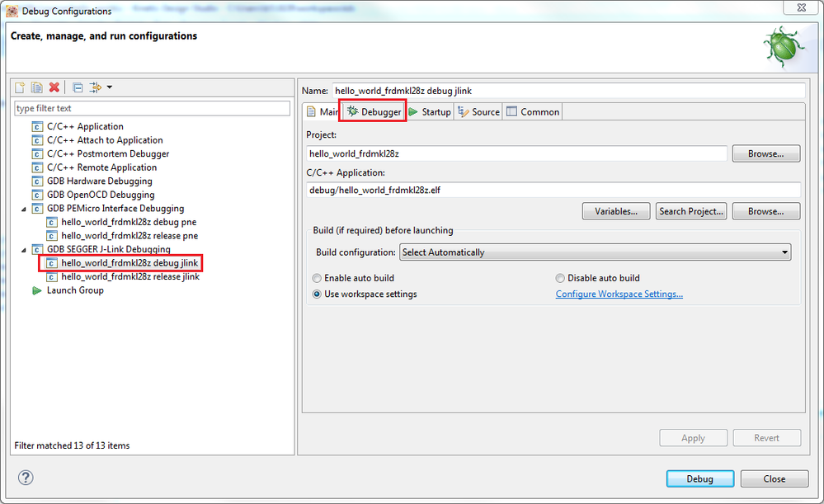This screenshot has height=504, width=824.
Task: Open the Variables... dialog
Action: point(616,211)
